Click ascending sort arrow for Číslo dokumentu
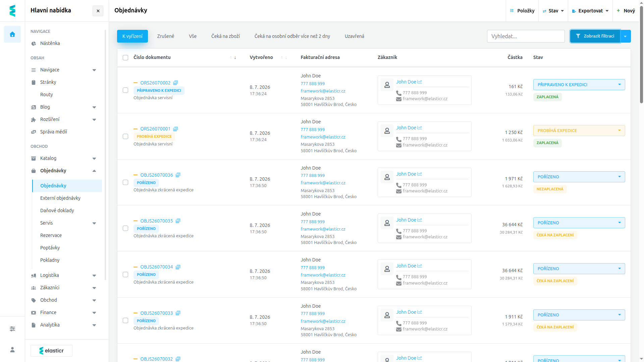The height and width of the screenshot is (362, 644). click(x=231, y=58)
